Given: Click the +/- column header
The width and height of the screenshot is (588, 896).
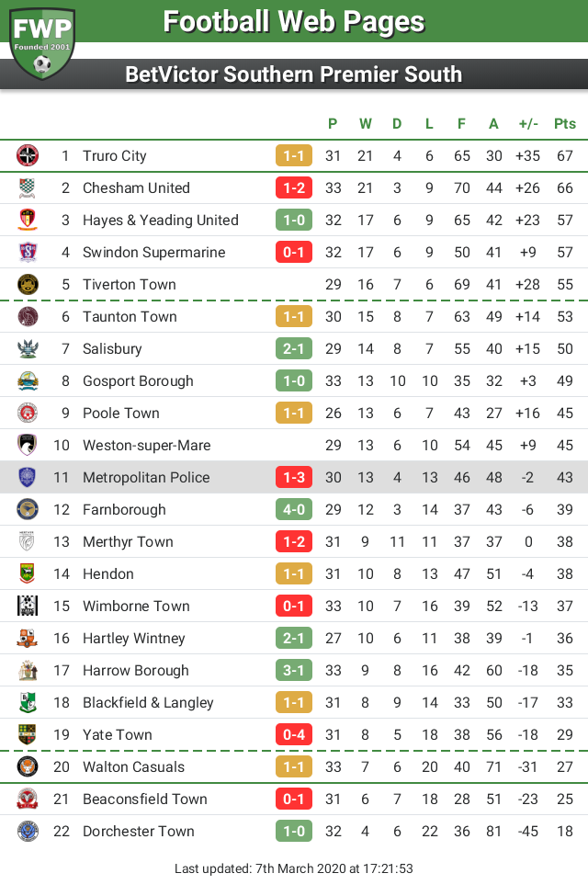Looking at the screenshot, I should pos(528,124).
